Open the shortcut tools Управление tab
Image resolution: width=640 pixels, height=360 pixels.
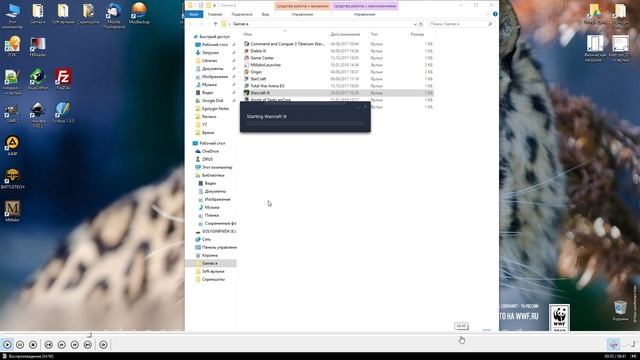click(302, 14)
